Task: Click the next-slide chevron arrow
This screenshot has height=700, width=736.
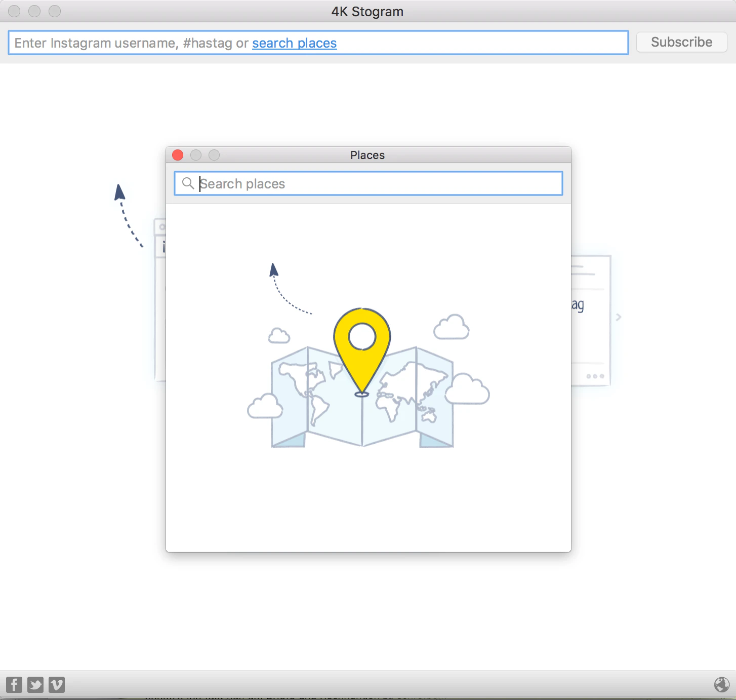Action: (x=619, y=317)
